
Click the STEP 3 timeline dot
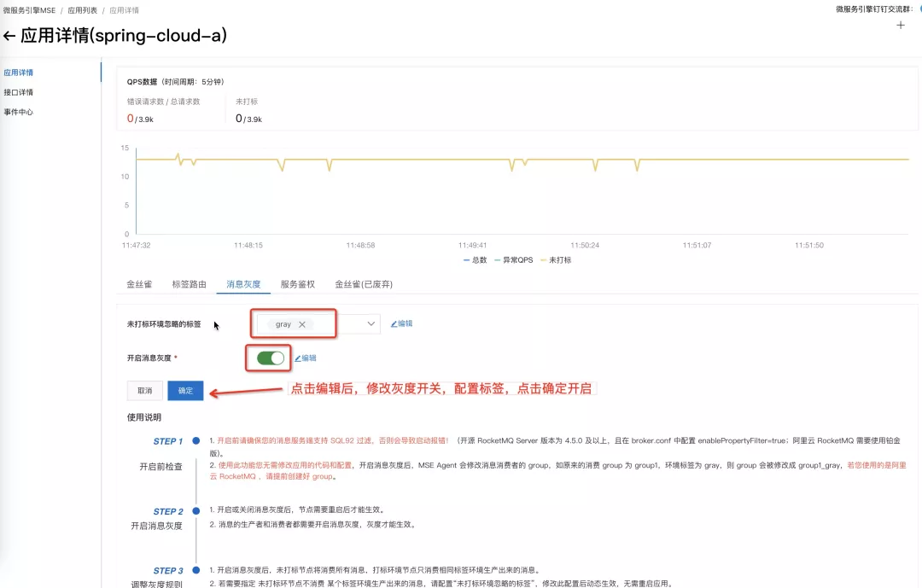point(195,570)
